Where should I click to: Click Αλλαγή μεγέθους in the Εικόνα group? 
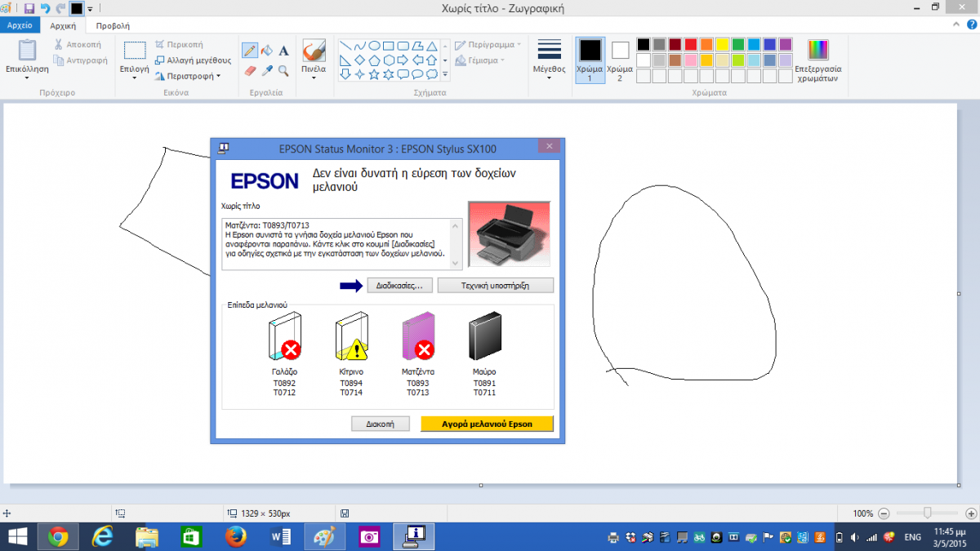pyautogui.click(x=193, y=60)
